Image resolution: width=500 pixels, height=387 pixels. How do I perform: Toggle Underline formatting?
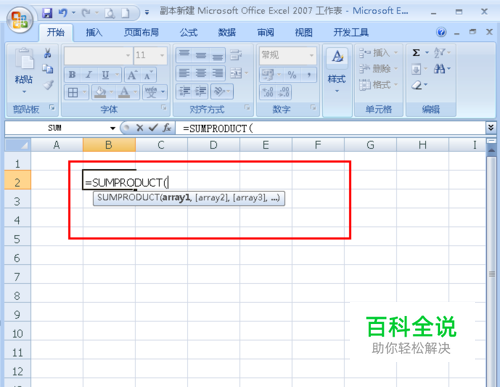tap(105, 75)
